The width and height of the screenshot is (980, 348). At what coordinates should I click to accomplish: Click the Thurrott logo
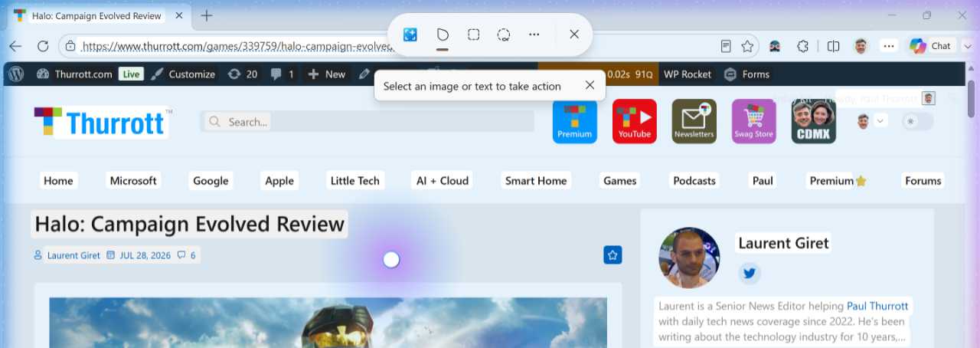(101, 122)
